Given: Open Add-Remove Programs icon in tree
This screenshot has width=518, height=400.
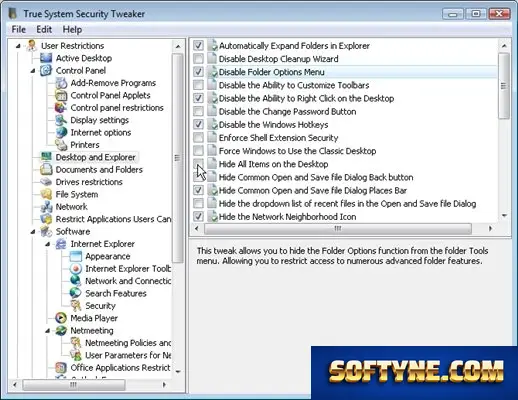Looking at the screenshot, I should [61, 83].
